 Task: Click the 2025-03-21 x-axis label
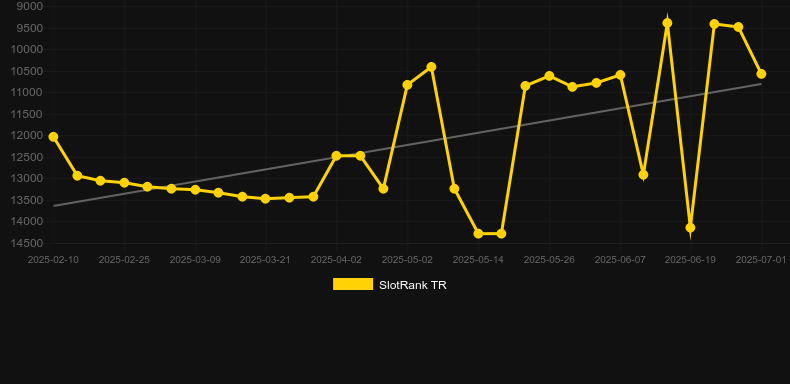click(265, 260)
